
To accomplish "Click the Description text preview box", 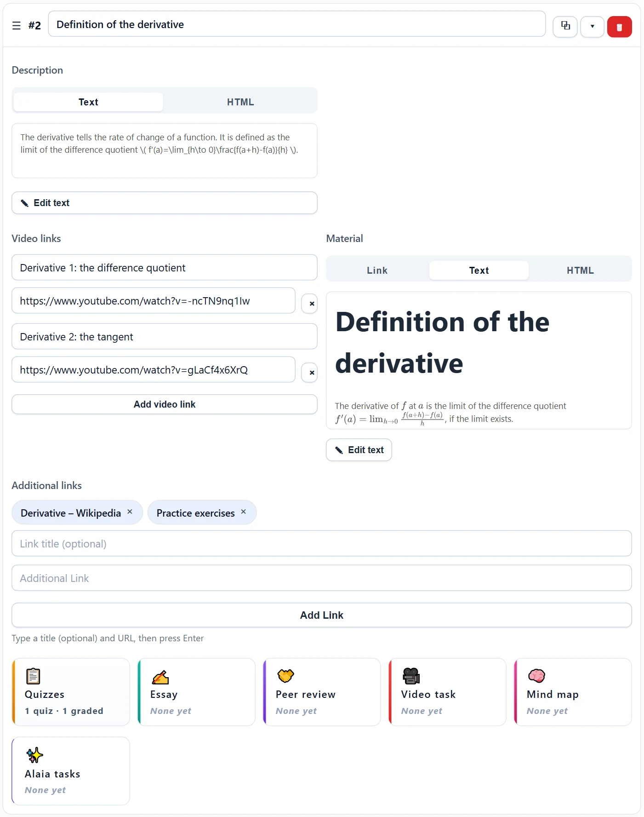I will point(165,150).
